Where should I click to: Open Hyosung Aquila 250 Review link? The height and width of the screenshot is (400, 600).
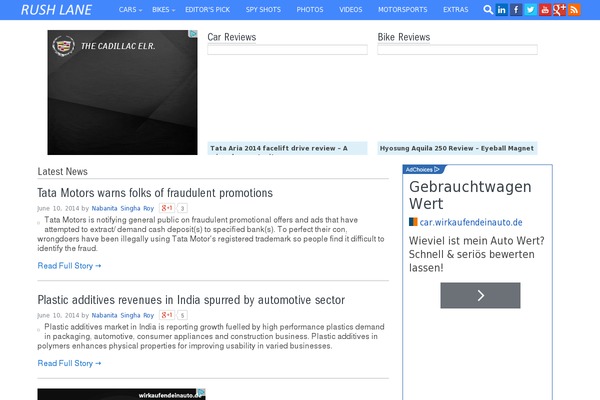point(457,148)
